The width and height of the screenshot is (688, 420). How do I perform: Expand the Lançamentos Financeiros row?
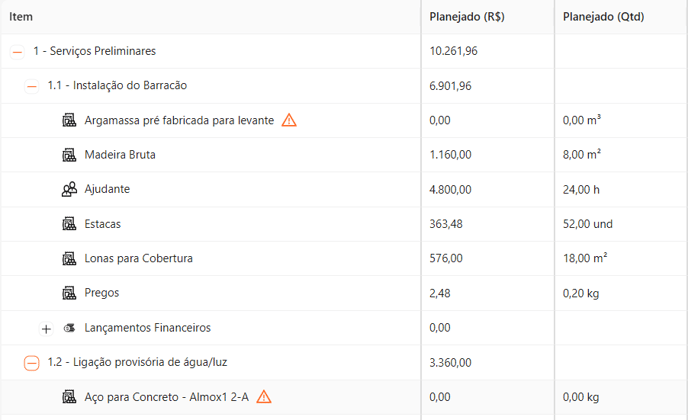46,328
